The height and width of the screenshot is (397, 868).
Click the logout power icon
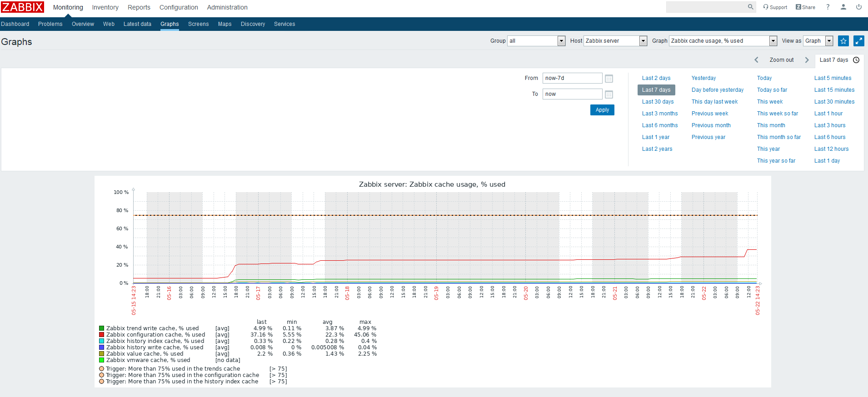(858, 7)
